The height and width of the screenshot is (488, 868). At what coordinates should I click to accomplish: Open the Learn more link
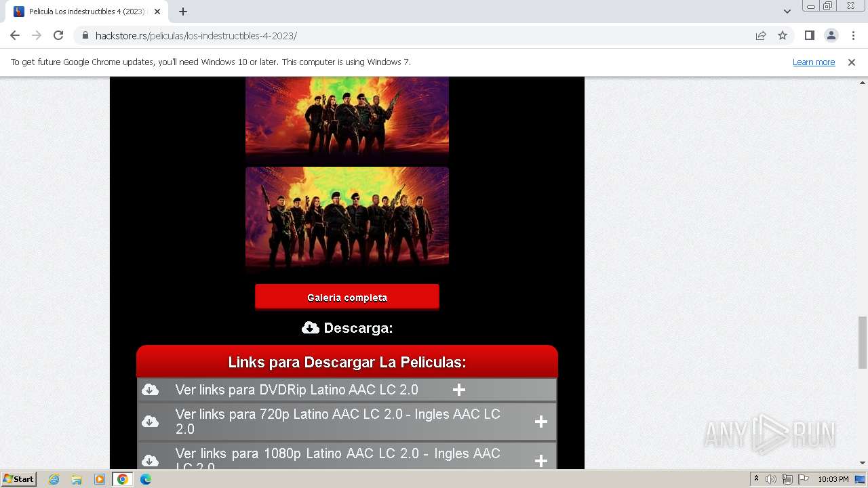click(814, 62)
